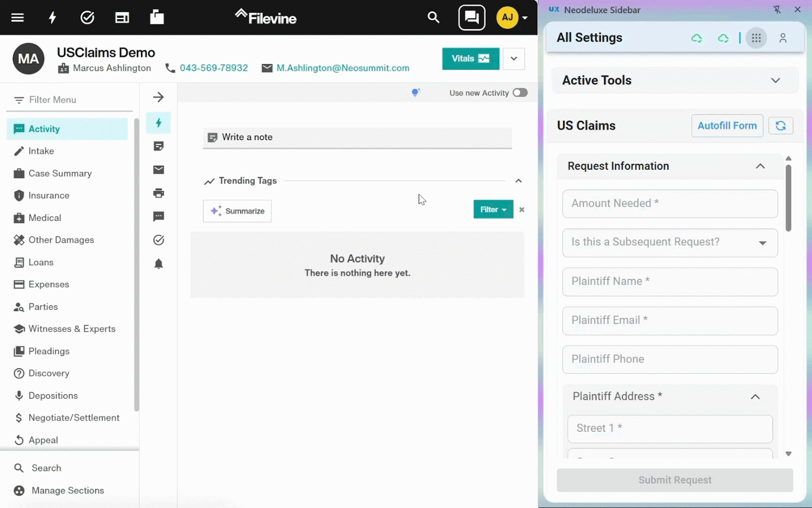Open Witnesses & Experts section
Screen dimensions: 812x508
[67, 329]
